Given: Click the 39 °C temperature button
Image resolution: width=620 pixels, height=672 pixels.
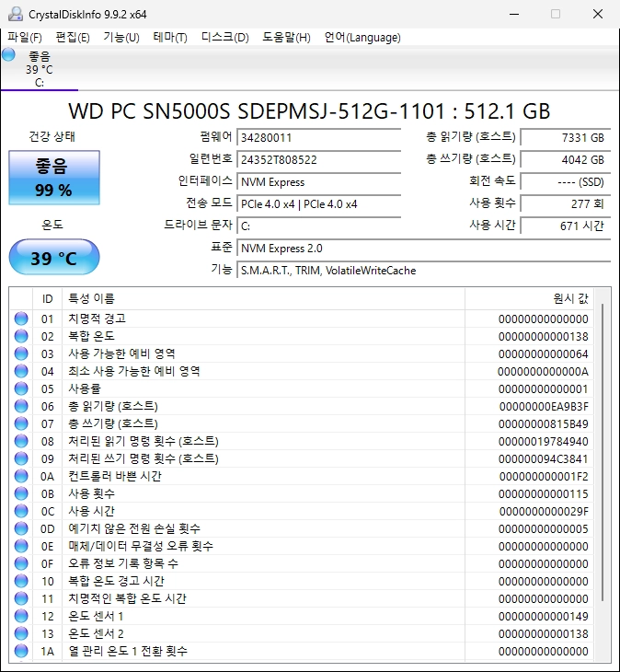Looking at the screenshot, I should tap(54, 257).
